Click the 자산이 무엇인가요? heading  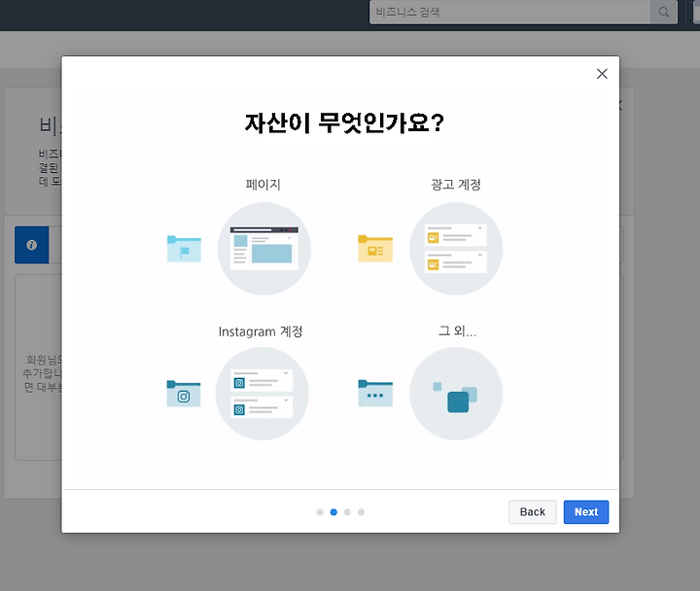pos(344,122)
